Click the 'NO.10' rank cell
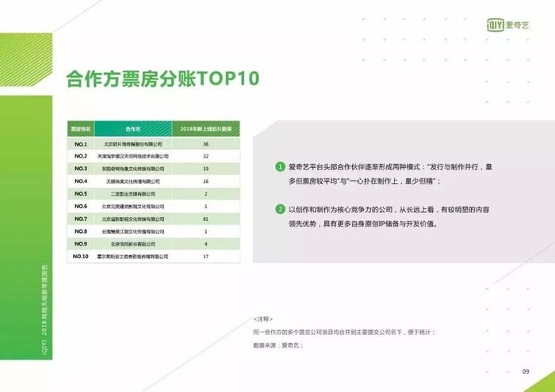The image size is (555, 392). [x=81, y=257]
